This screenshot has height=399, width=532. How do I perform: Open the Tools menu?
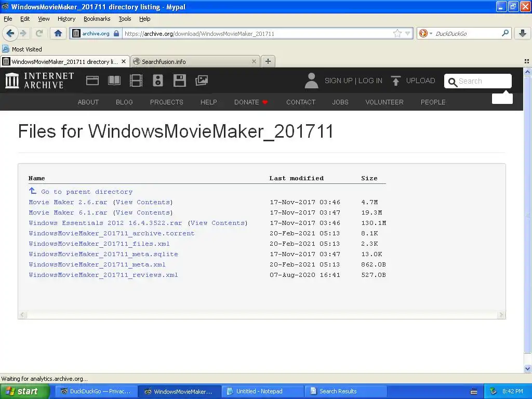click(x=125, y=19)
